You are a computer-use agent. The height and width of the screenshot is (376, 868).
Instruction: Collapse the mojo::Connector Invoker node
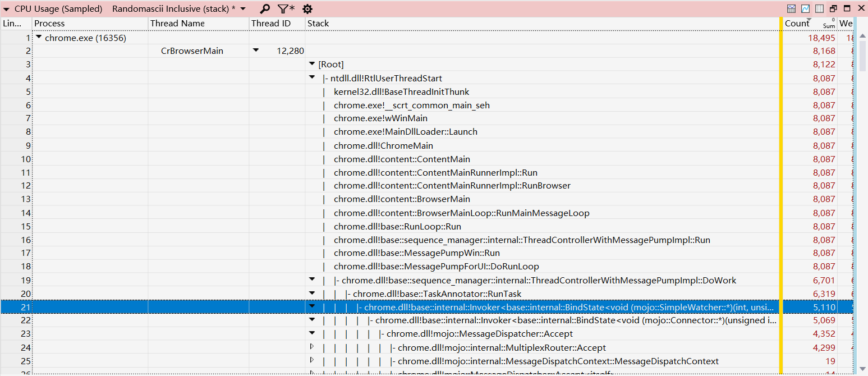312,320
